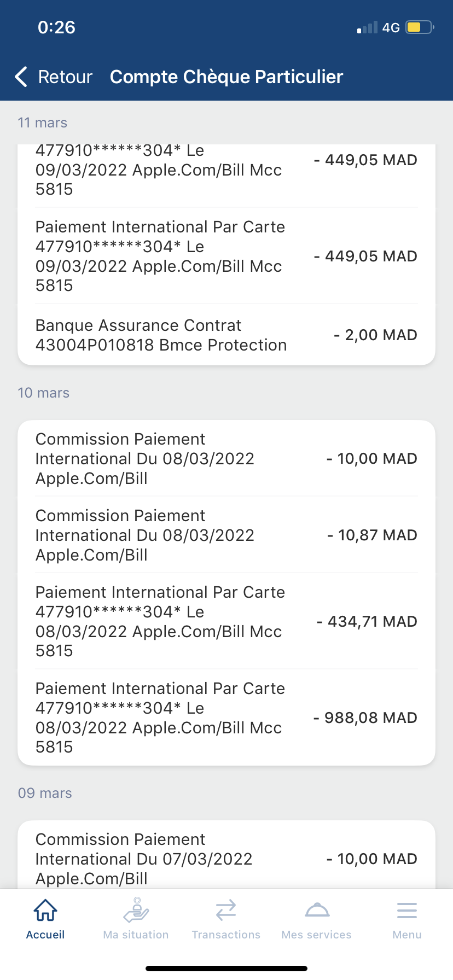
Task: Tap the Ma situation hand icon
Action: [x=136, y=910]
